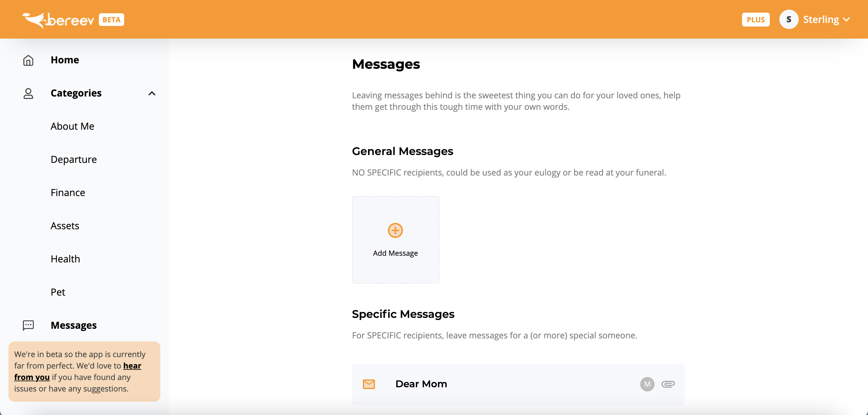This screenshot has height=415, width=868.
Task: Click the Messages chat bubble icon
Action: (28, 325)
